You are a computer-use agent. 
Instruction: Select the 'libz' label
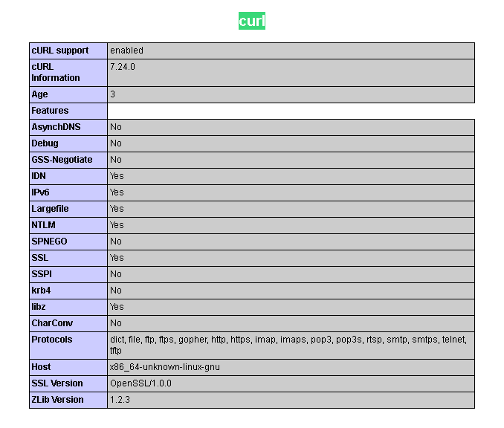[x=38, y=307]
